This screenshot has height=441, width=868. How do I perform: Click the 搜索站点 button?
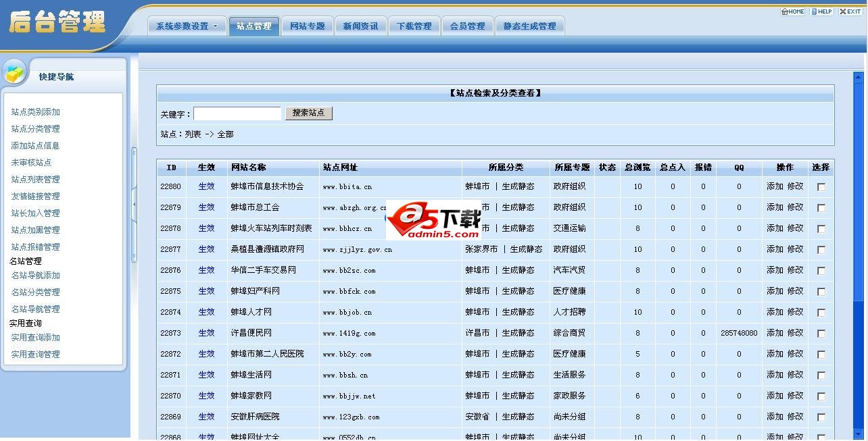[x=309, y=113]
